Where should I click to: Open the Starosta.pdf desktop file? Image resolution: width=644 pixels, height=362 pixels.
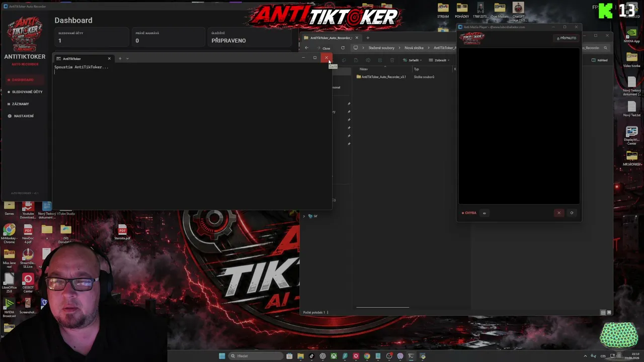122,232
